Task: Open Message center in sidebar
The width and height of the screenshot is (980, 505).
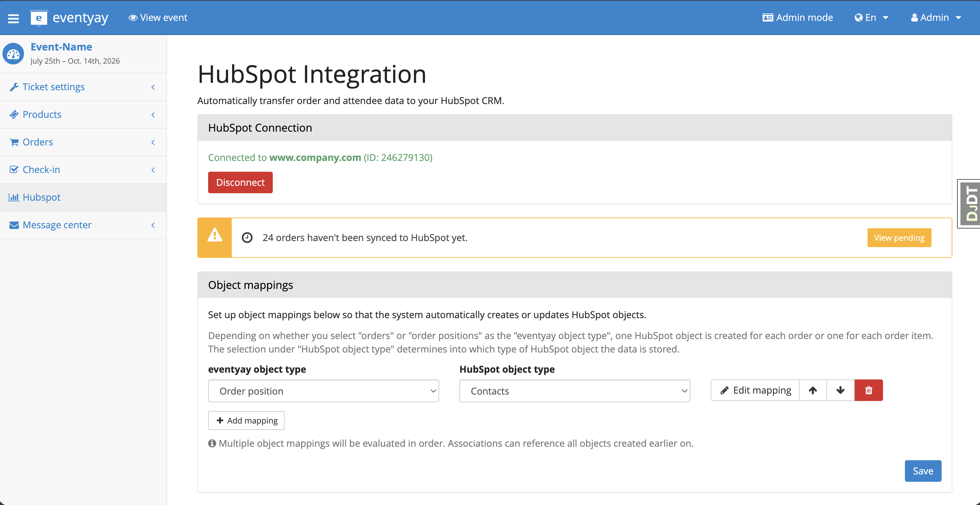Action: 83,225
